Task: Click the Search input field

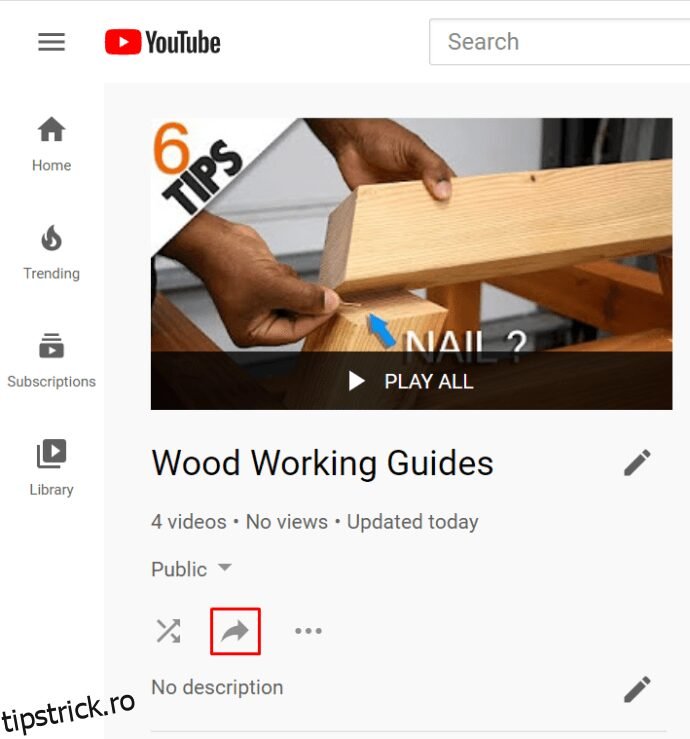Action: click(x=560, y=41)
